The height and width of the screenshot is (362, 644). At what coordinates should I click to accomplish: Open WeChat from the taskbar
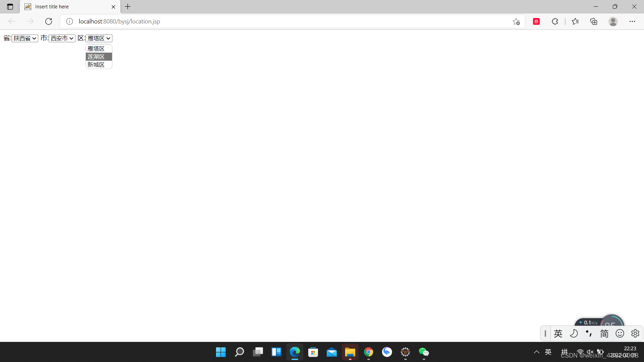[424, 352]
